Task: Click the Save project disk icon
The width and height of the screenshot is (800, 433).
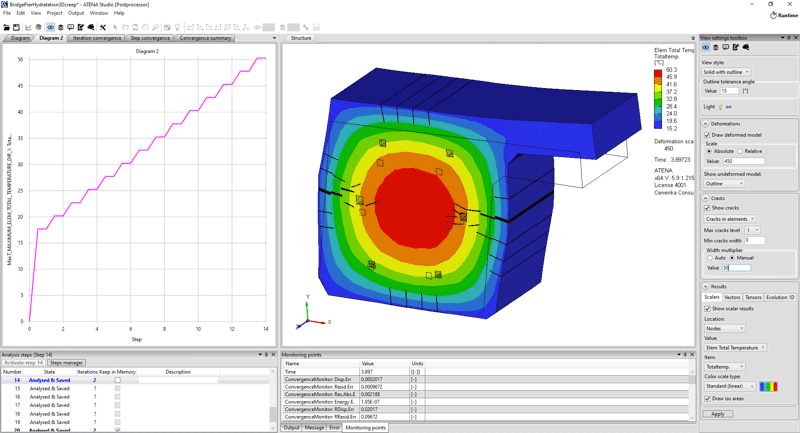Action: [x=16, y=28]
